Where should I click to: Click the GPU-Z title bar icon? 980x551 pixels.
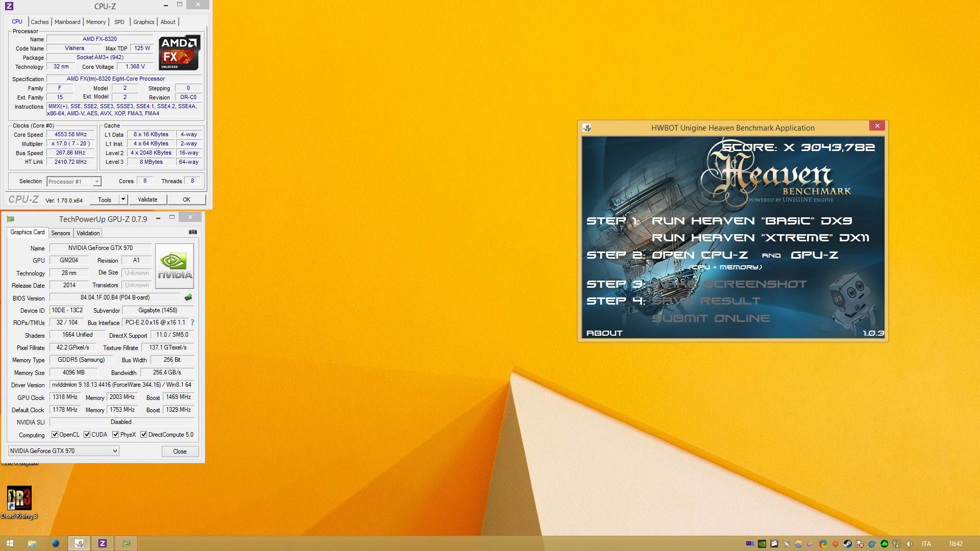pos(11,219)
